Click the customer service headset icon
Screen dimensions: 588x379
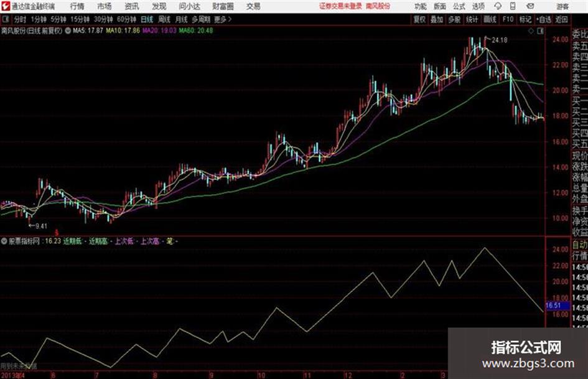coord(498,6)
